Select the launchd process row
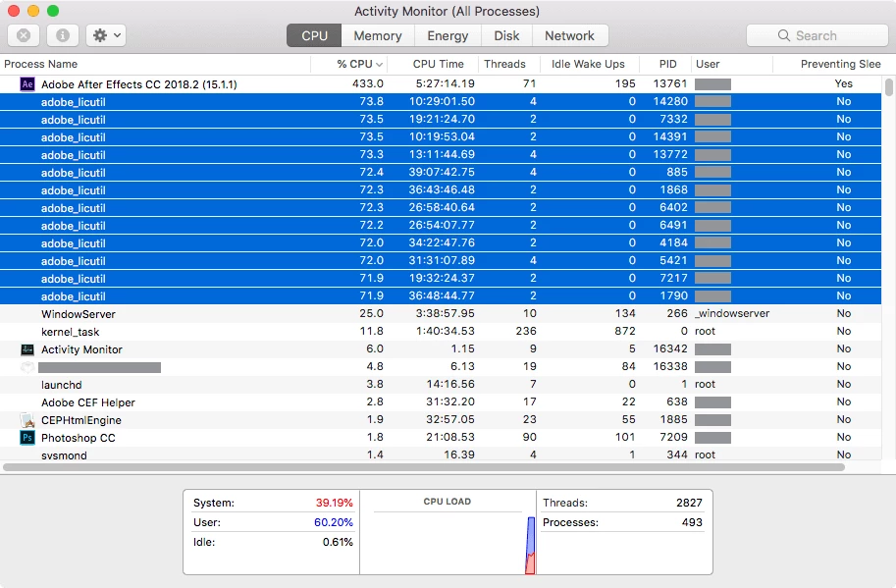 [441, 385]
